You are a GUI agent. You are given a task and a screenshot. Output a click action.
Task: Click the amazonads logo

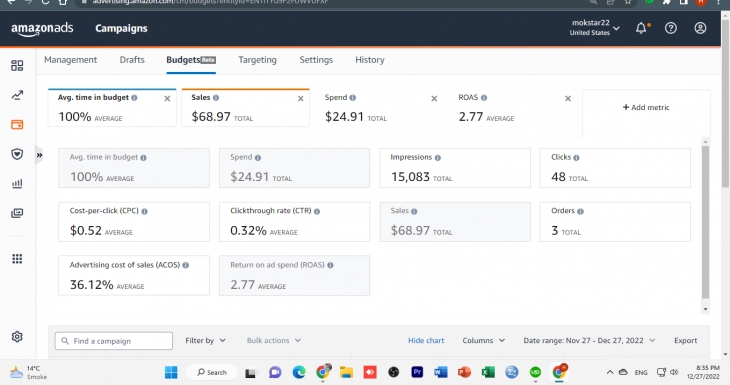(42, 29)
